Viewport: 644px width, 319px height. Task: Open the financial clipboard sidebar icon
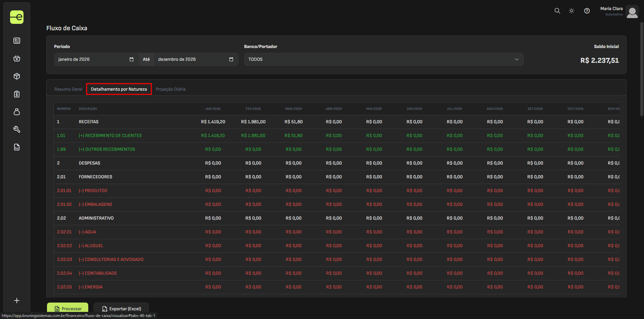17,94
